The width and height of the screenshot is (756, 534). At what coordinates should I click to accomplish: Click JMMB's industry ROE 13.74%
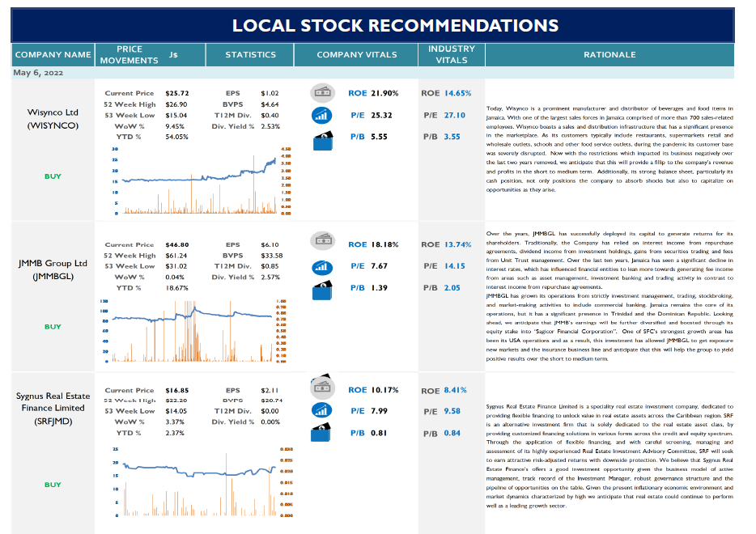(x=457, y=244)
